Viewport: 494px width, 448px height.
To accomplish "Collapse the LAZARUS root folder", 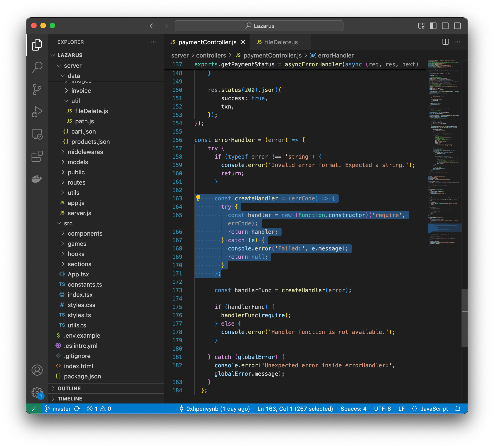I will click(106, 55).
